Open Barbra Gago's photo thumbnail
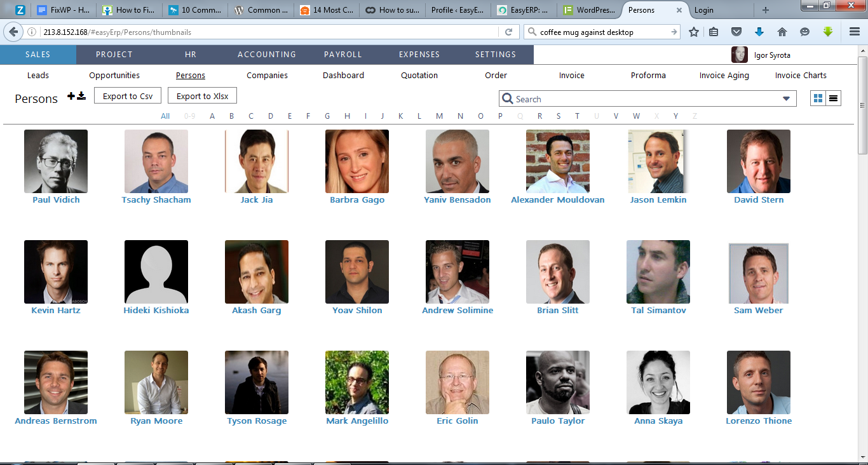The height and width of the screenshot is (465, 868). click(357, 161)
